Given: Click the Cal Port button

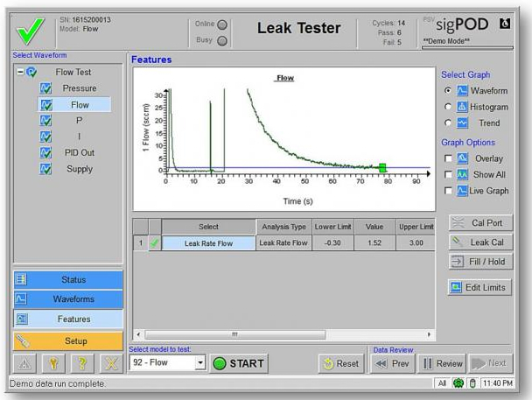Looking at the screenshot, I should click(480, 223).
